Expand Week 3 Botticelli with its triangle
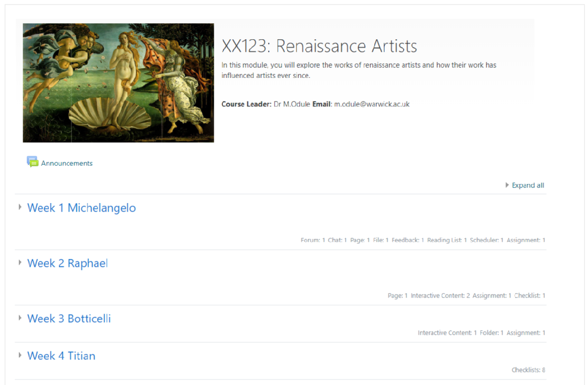Viewport: 588px width, 385px height. [x=20, y=318]
